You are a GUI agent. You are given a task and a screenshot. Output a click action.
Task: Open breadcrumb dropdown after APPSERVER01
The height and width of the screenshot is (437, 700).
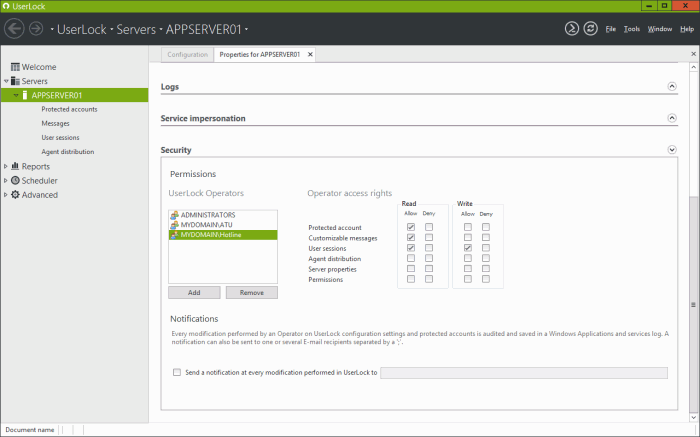(x=246, y=29)
